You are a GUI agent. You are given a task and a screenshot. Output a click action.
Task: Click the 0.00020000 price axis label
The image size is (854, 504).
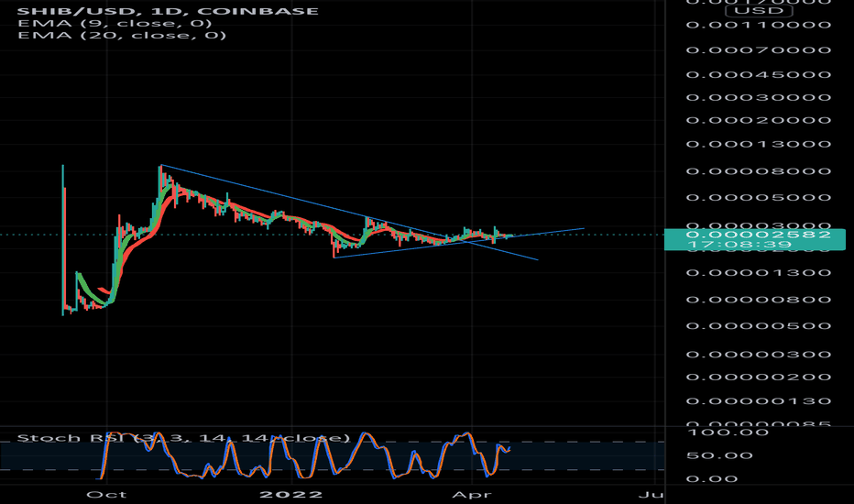[758, 120]
